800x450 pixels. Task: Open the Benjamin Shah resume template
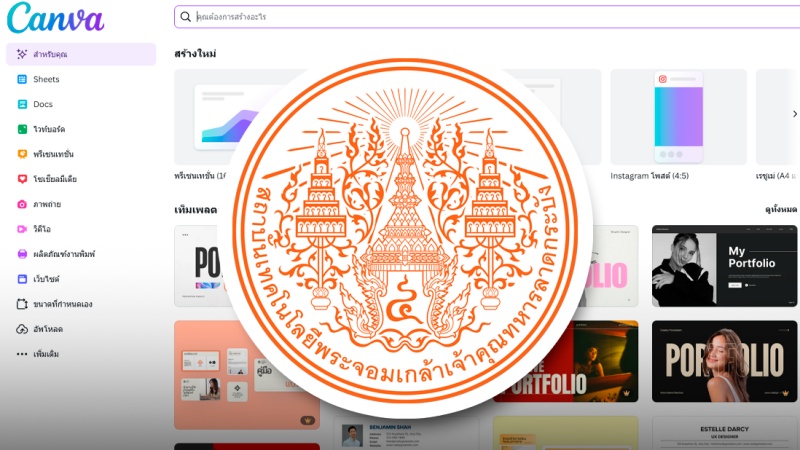(x=406, y=433)
